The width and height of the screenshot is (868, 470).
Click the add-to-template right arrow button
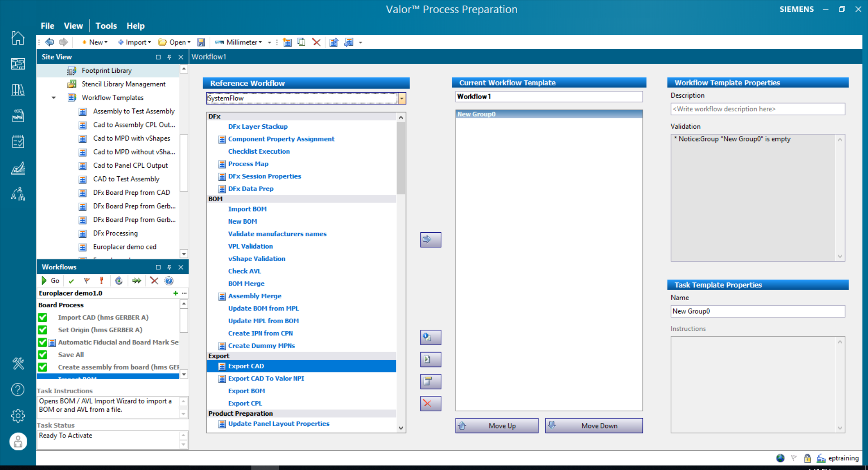[430, 240]
